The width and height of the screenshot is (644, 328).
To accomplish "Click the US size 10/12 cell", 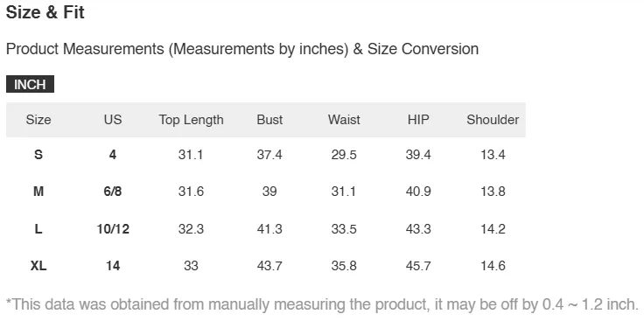I will 113,228.
